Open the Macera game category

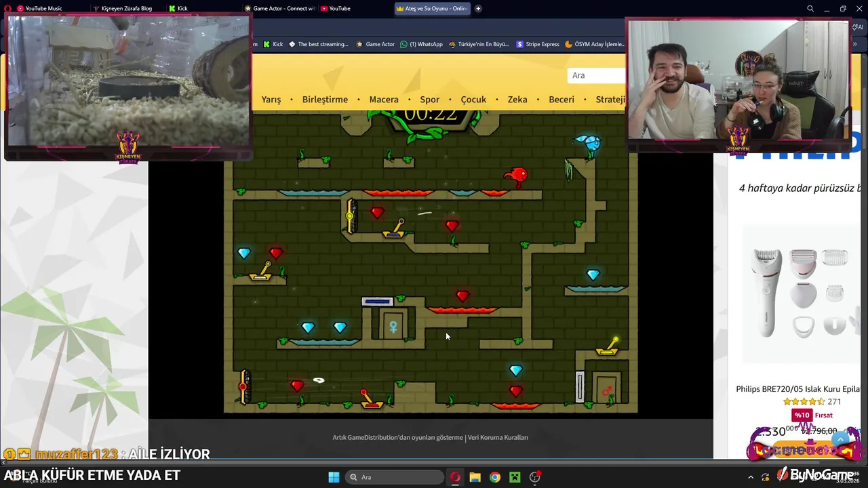[384, 100]
